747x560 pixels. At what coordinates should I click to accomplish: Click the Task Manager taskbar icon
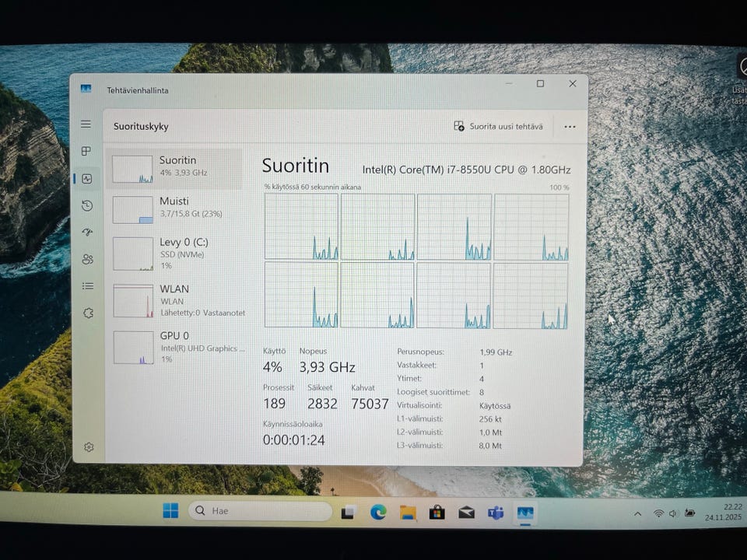[x=525, y=513]
